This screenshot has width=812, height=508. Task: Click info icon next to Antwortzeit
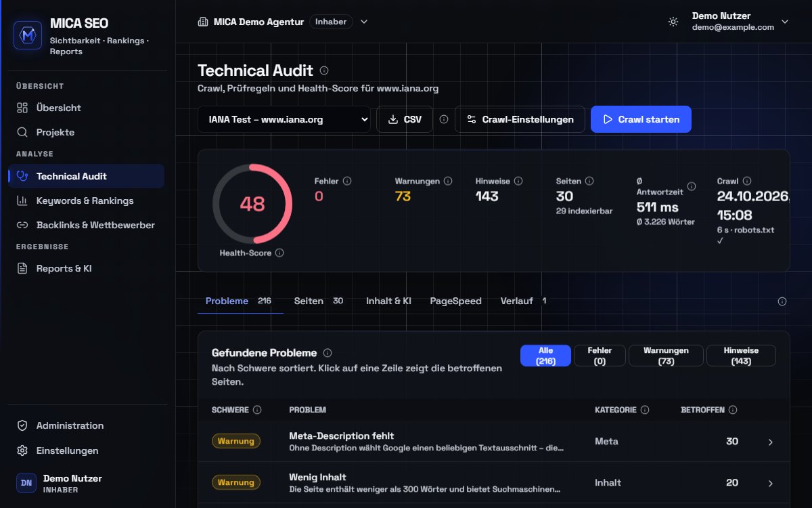(x=692, y=186)
